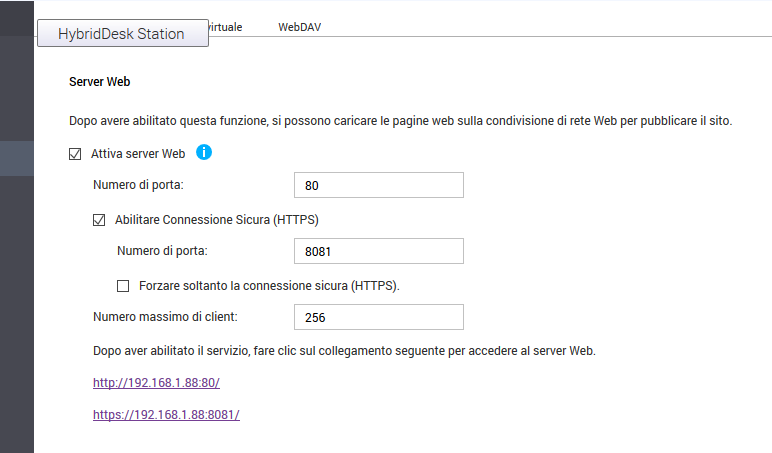Follow the https://192.168.1.88:8081/ link
772x453 pixels.
tap(166, 414)
